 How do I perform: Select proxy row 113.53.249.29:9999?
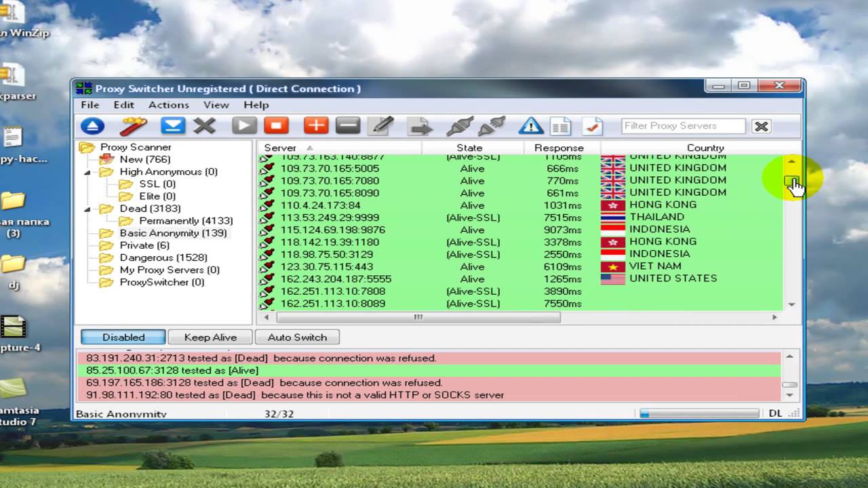point(520,218)
